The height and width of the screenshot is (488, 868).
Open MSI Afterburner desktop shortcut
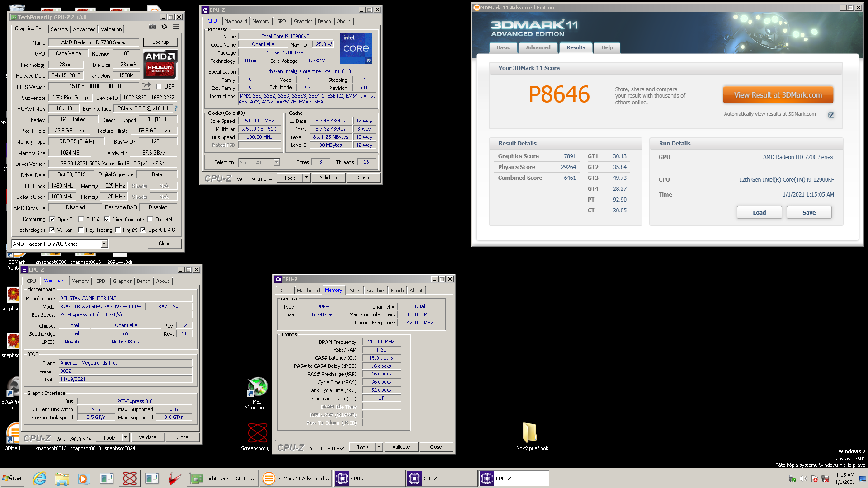tap(257, 393)
